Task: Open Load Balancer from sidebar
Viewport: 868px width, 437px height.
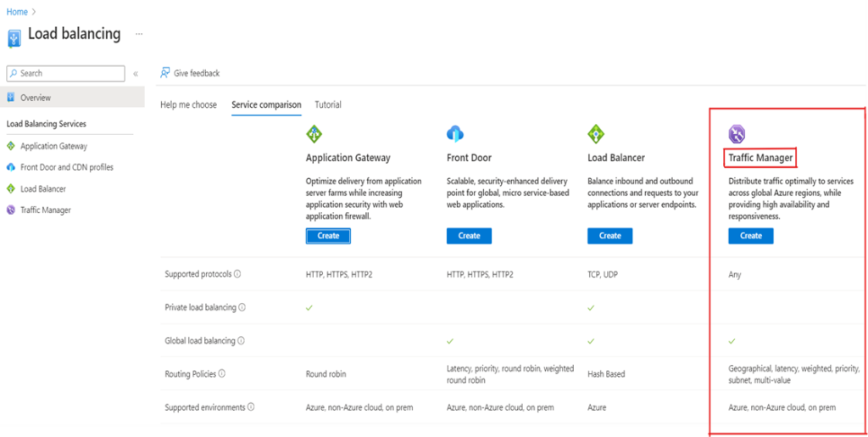Action: 43,189
